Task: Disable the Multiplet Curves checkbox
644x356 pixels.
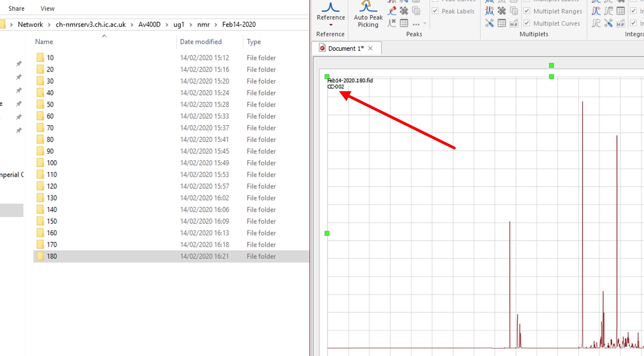Action: point(527,23)
